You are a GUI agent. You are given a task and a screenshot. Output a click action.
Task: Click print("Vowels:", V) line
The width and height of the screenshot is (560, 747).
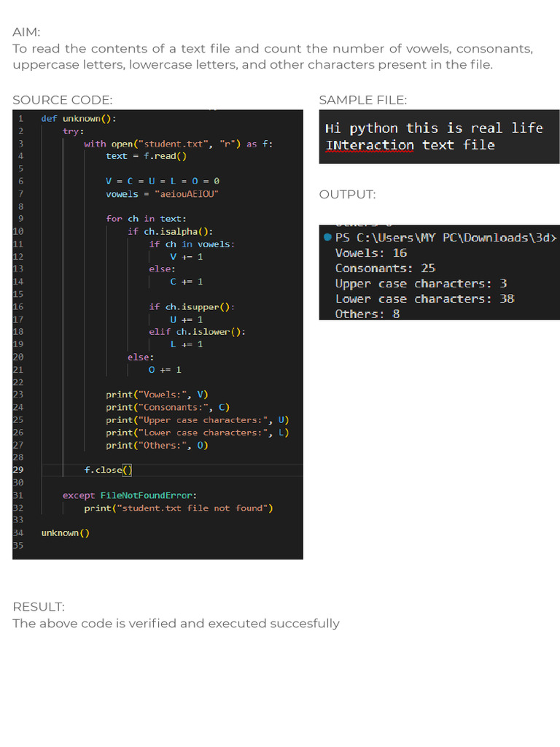click(157, 395)
